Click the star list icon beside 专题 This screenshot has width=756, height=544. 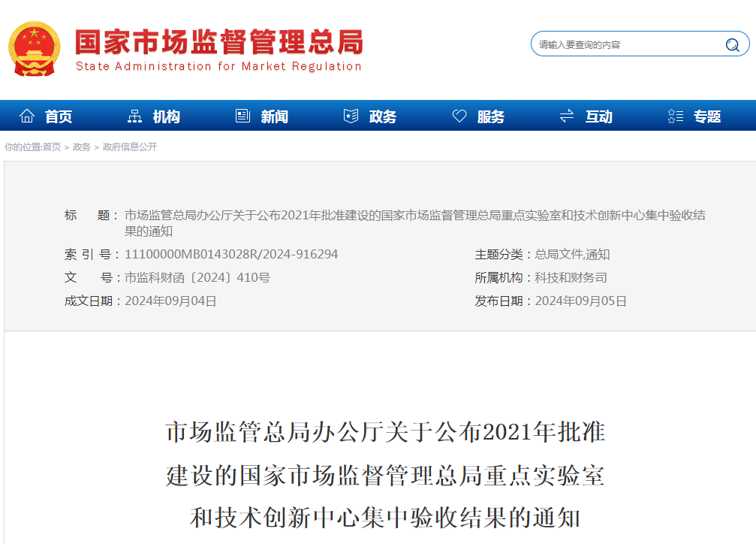(676, 116)
